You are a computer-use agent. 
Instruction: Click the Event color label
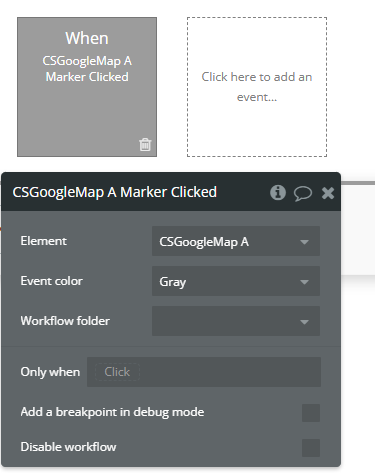52,281
